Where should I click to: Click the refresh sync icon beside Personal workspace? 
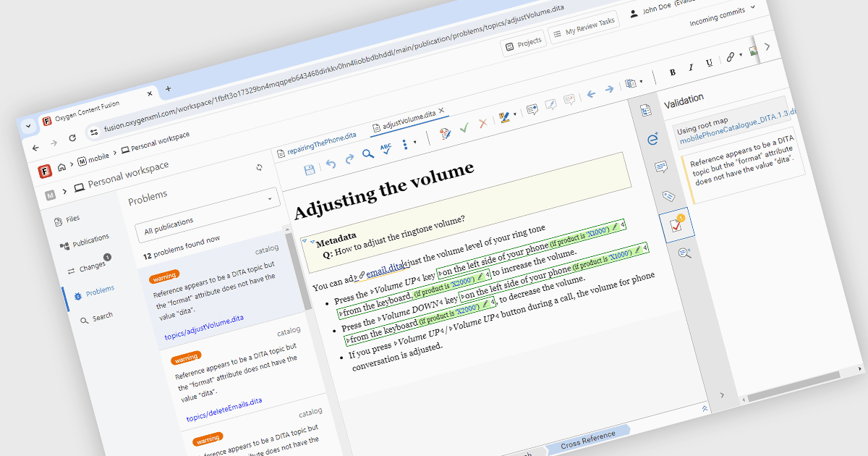259,168
